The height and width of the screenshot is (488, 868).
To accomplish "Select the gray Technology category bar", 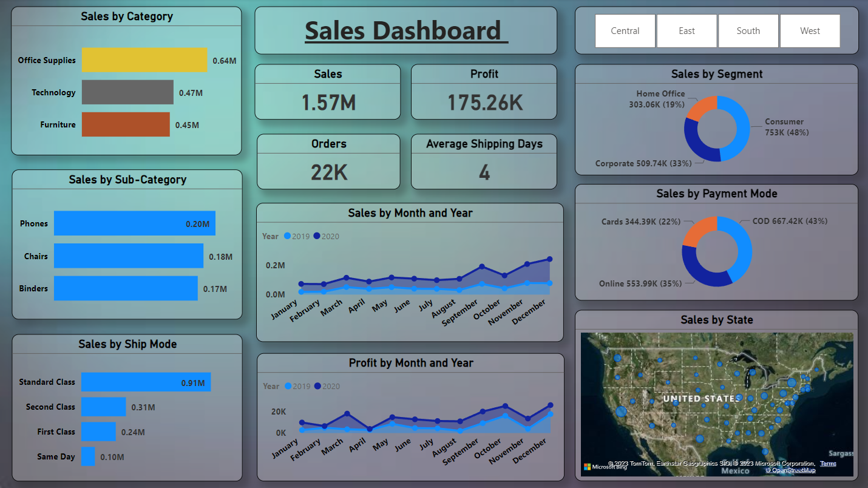I will (x=127, y=92).
